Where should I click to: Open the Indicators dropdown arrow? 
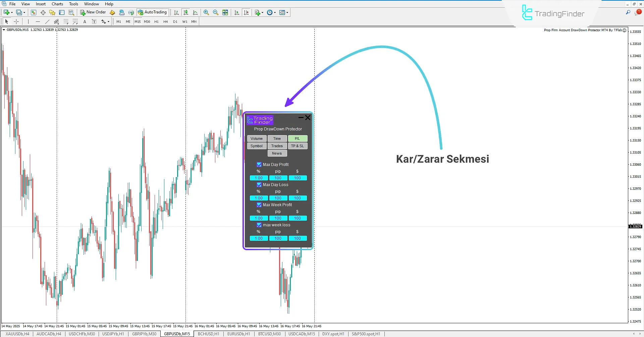[x=262, y=12]
